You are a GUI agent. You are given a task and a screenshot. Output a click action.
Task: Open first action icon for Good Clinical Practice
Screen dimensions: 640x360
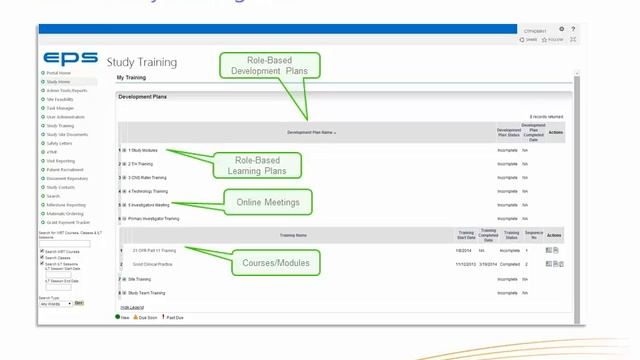549,264
